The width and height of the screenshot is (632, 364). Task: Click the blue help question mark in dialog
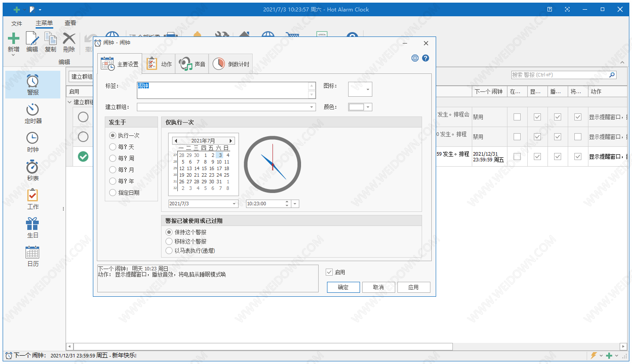(426, 58)
